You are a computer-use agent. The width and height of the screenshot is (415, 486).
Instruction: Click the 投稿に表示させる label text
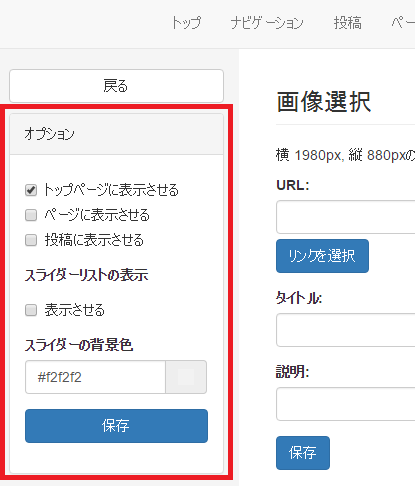(94, 240)
